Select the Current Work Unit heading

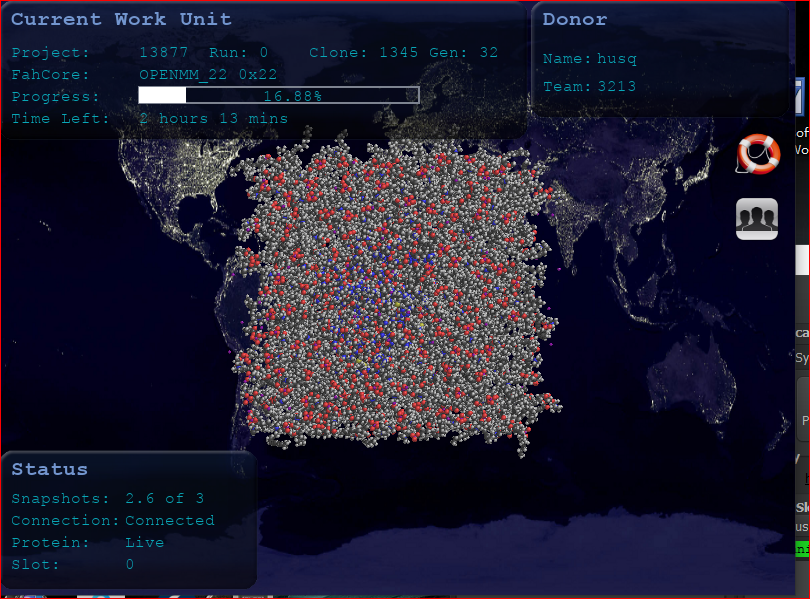point(121,19)
